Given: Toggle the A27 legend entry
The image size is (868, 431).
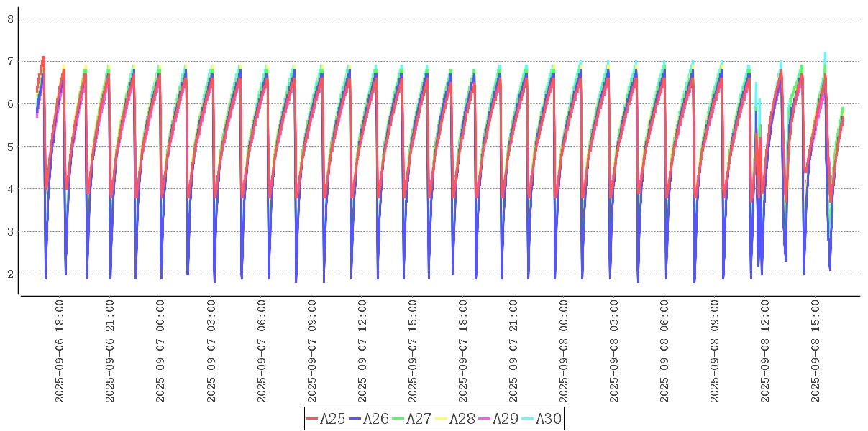Looking at the screenshot, I should pyautogui.click(x=419, y=419).
